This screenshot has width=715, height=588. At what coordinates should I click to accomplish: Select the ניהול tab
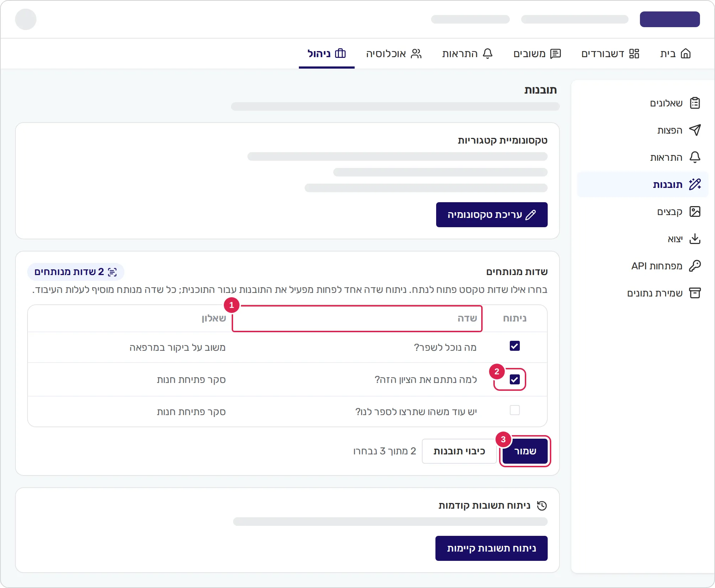(327, 54)
